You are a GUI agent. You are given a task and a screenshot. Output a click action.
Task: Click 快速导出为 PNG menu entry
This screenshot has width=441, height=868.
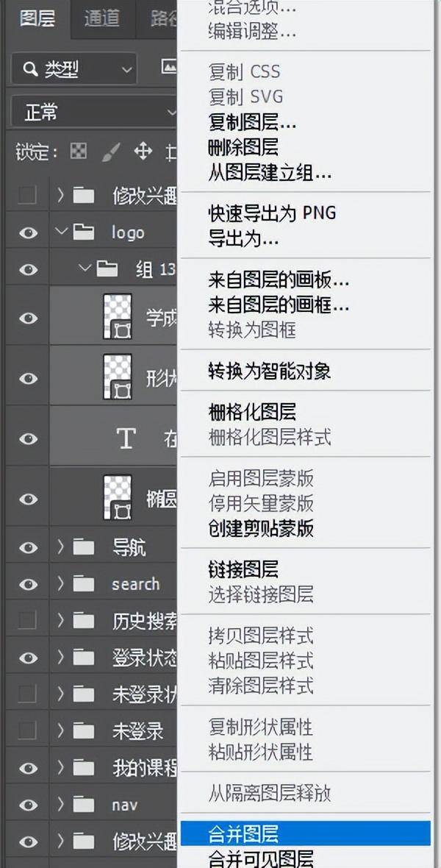[x=272, y=212]
